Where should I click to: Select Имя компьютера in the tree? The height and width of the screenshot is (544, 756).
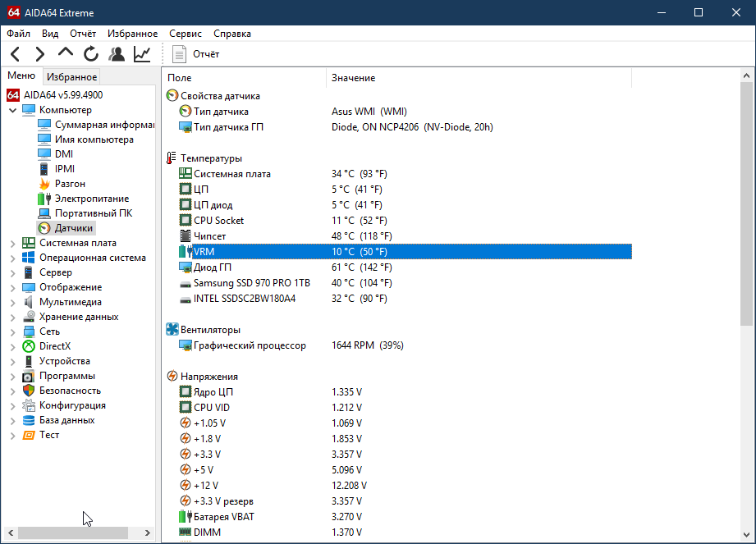(x=94, y=139)
